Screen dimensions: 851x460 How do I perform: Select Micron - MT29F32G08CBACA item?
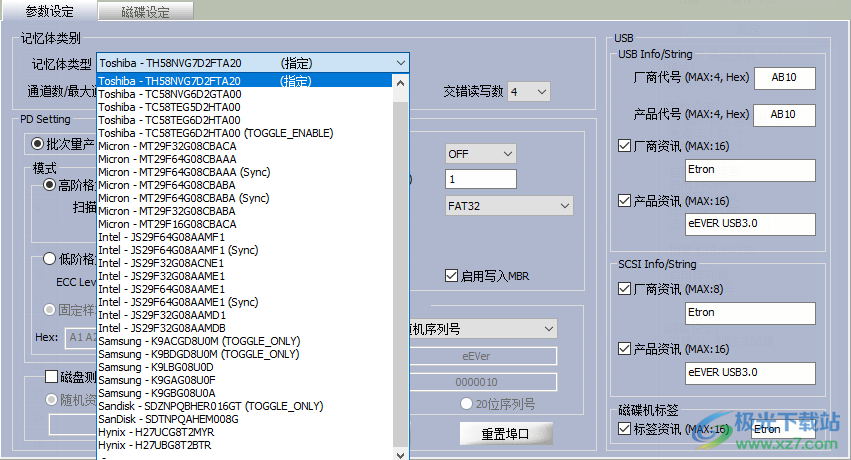(x=244, y=146)
